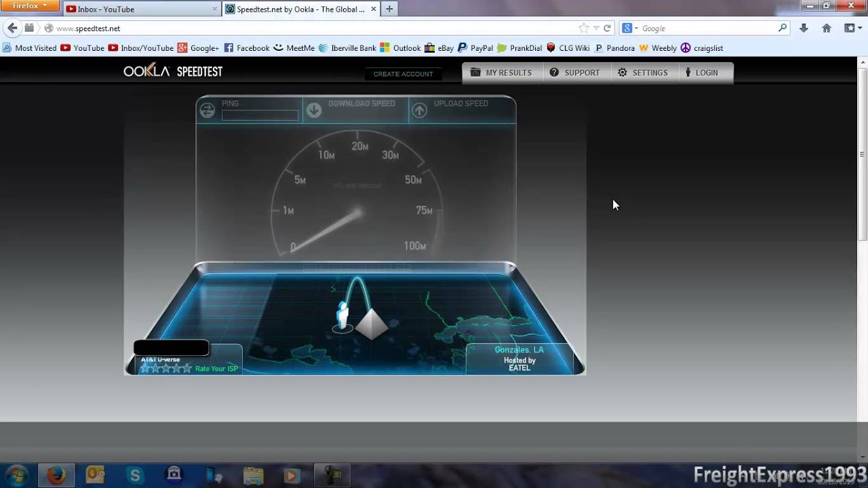Image resolution: width=868 pixels, height=488 pixels.
Task: Open Speedtest Settings
Action: [643, 73]
